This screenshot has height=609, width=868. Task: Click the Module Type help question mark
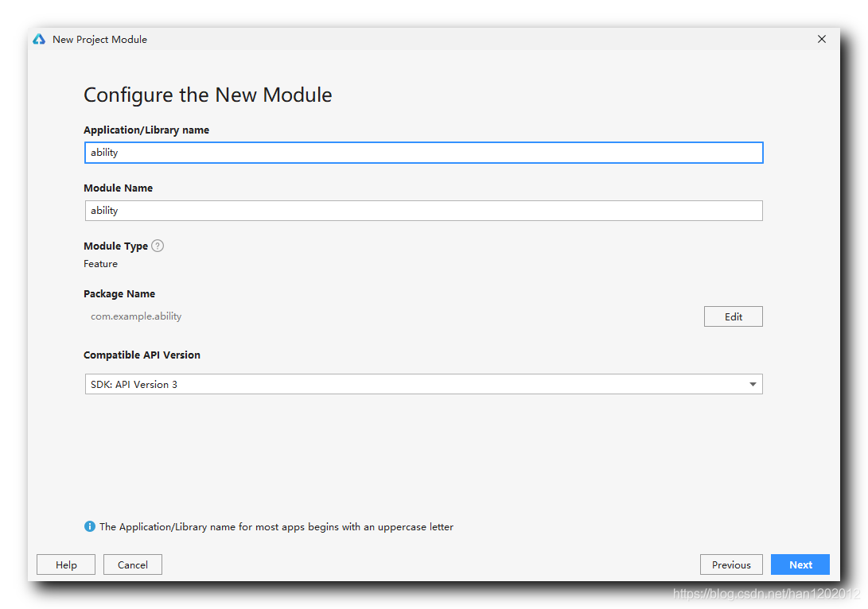[158, 246]
